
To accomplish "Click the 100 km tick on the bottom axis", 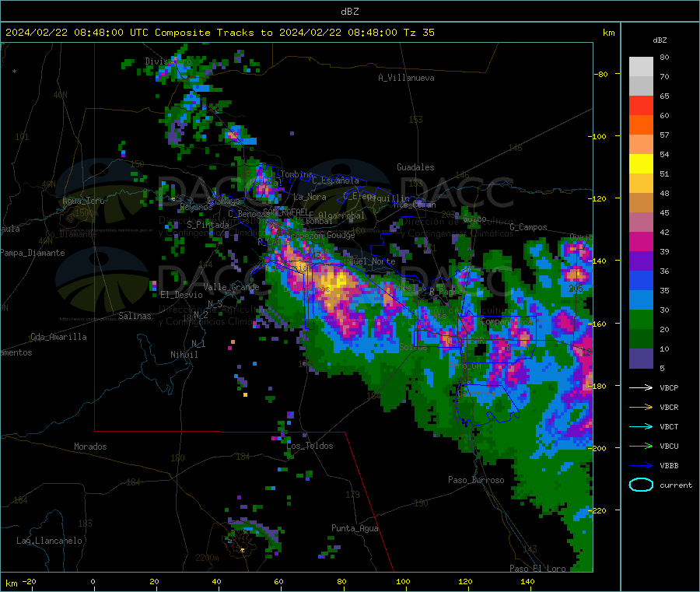I will (x=403, y=581).
